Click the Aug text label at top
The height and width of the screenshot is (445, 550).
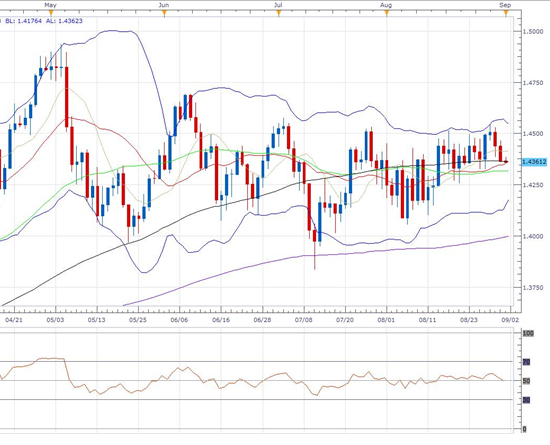click(386, 5)
